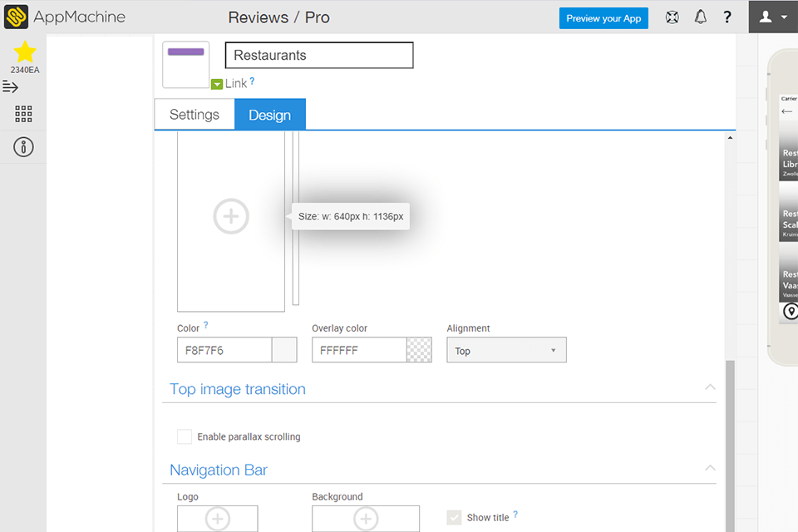
Task: Open the user account menu
Action: pos(773,17)
